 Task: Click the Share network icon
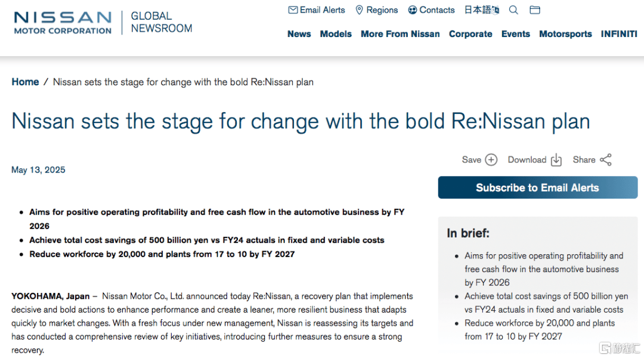pos(606,159)
